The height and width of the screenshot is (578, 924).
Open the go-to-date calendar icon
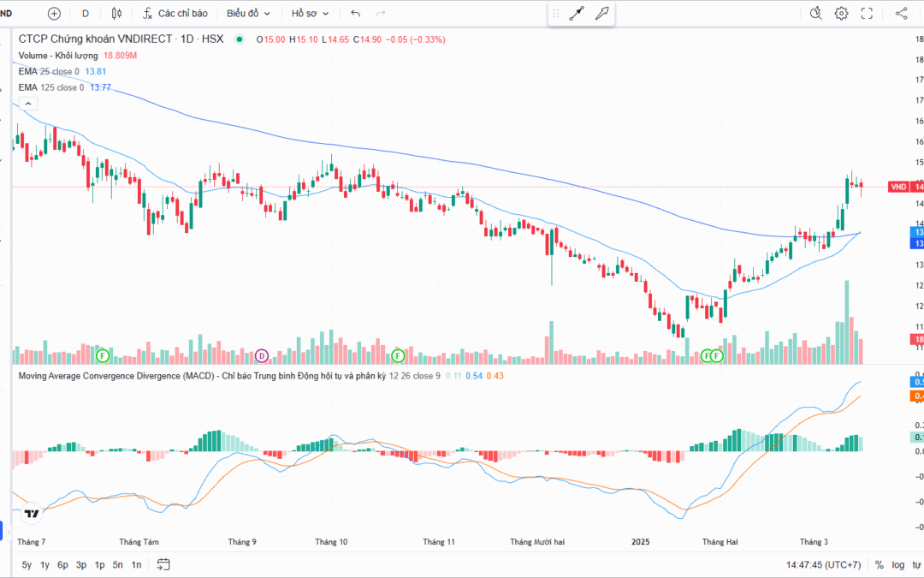[163, 564]
